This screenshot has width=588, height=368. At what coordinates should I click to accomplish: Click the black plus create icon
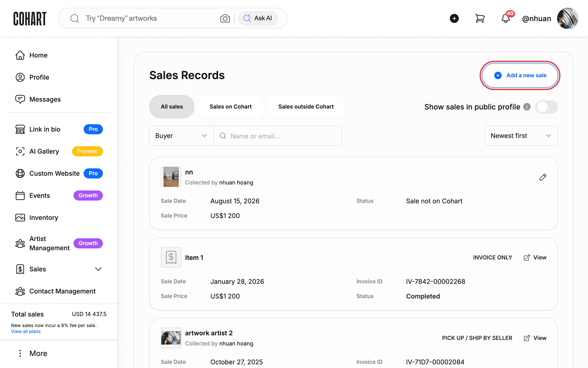pyautogui.click(x=454, y=18)
